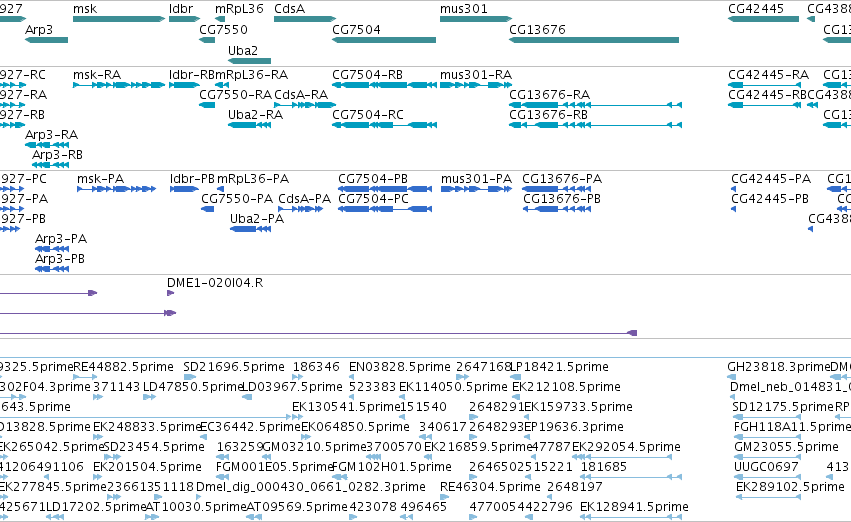This screenshot has height=522, width=851.
Task: Select the CG7504-PB protein label
Action: pyautogui.click(x=373, y=179)
